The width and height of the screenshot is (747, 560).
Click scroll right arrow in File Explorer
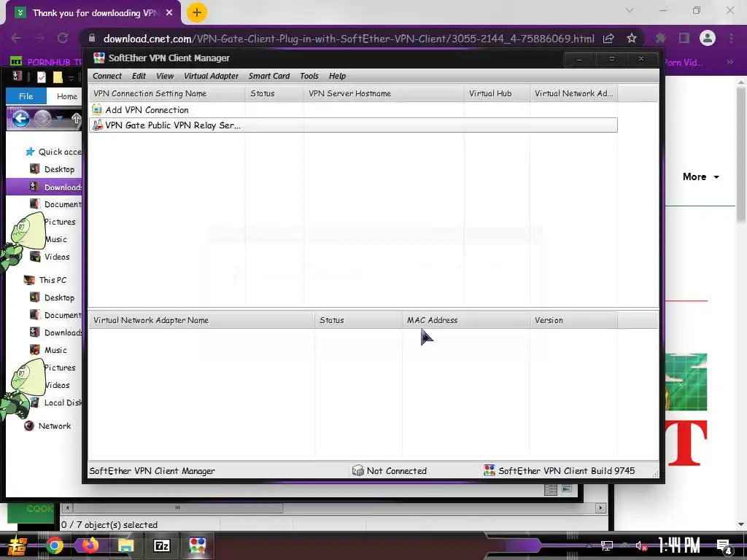click(x=601, y=507)
